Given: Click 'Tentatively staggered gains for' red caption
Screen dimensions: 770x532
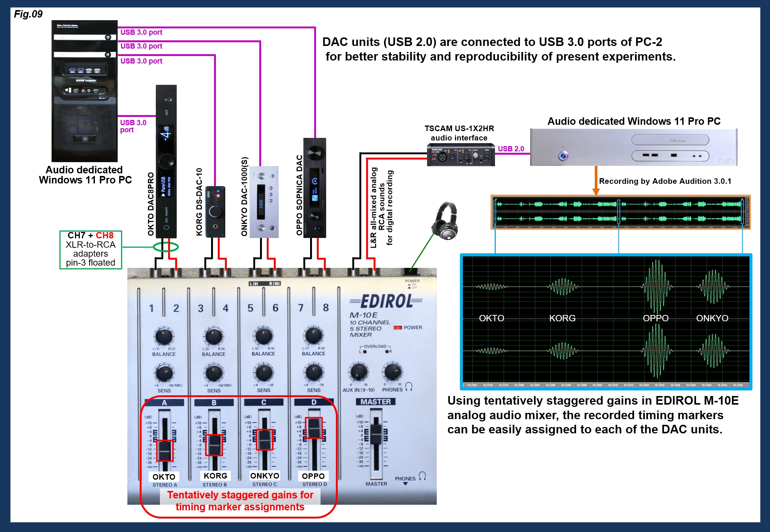Looking at the screenshot, I should click(240, 495).
